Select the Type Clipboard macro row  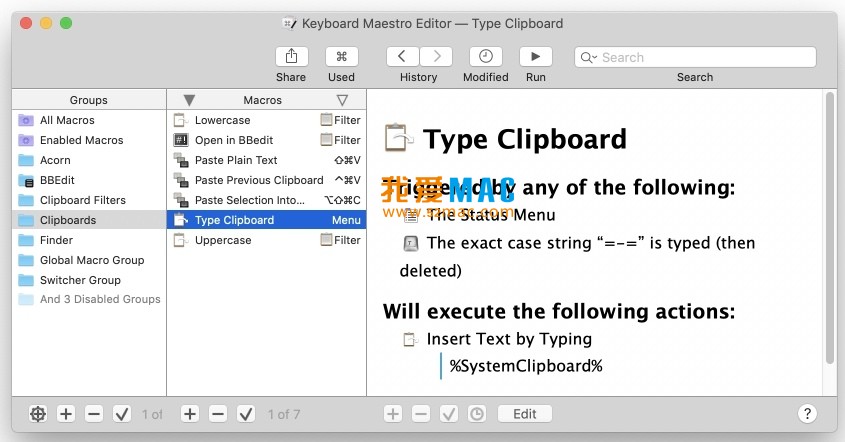click(x=267, y=220)
